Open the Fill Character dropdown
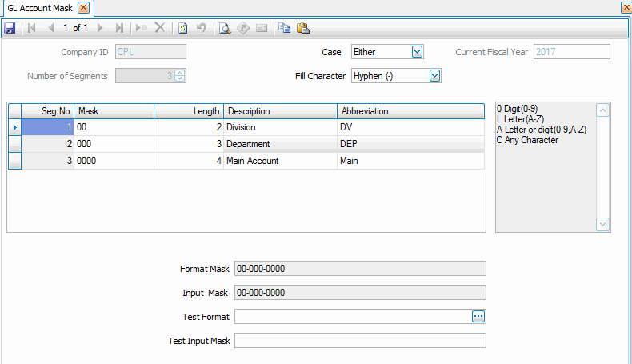This screenshot has height=364, width=632. click(434, 76)
